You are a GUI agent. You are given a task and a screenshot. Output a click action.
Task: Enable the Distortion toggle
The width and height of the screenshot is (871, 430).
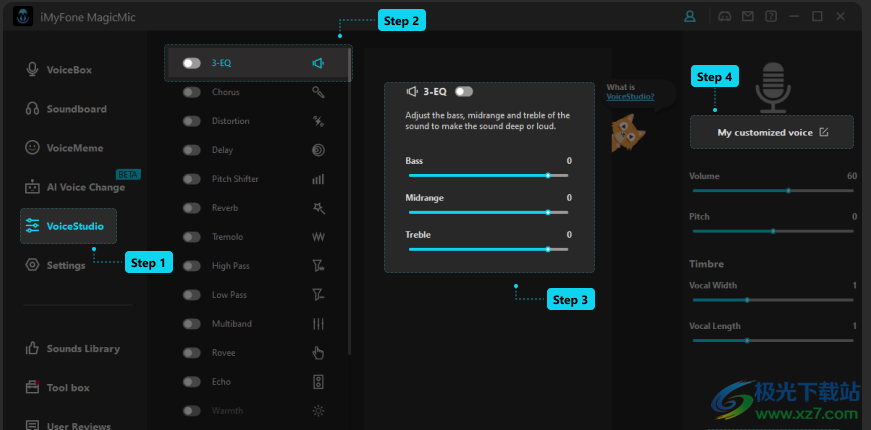coord(192,121)
